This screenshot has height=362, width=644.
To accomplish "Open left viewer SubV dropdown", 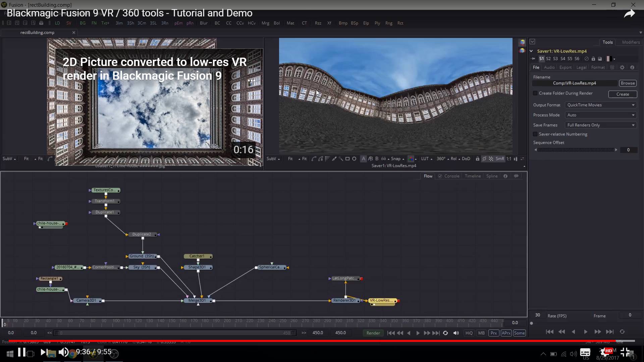I will [9, 159].
